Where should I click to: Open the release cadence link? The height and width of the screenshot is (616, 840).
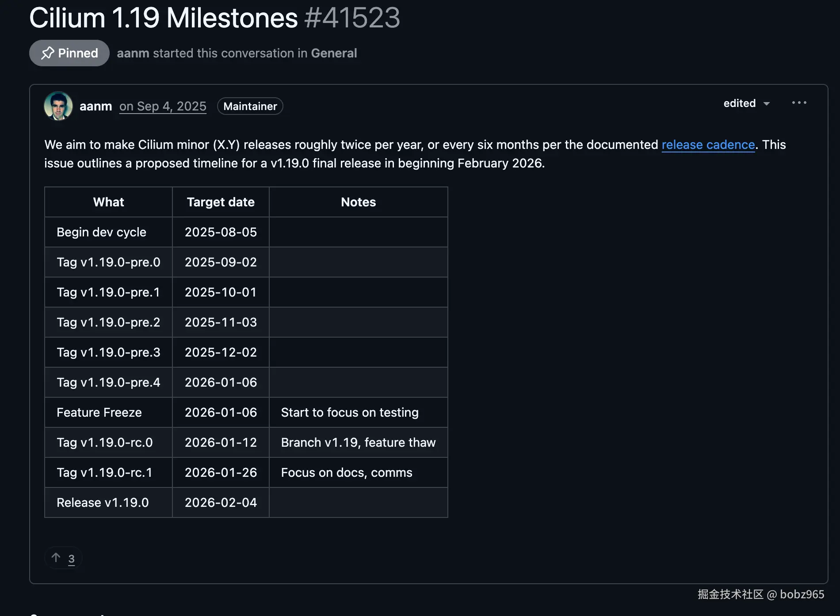click(x=708, y=144)
